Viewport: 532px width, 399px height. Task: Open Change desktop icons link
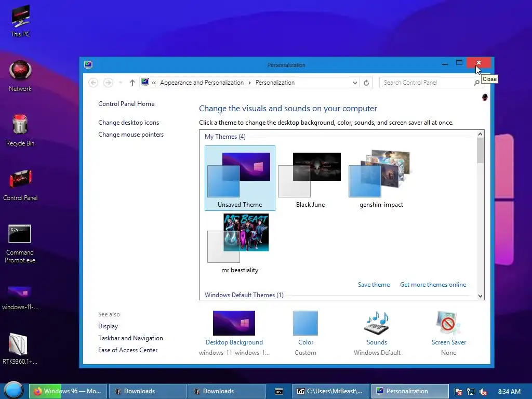129,123
